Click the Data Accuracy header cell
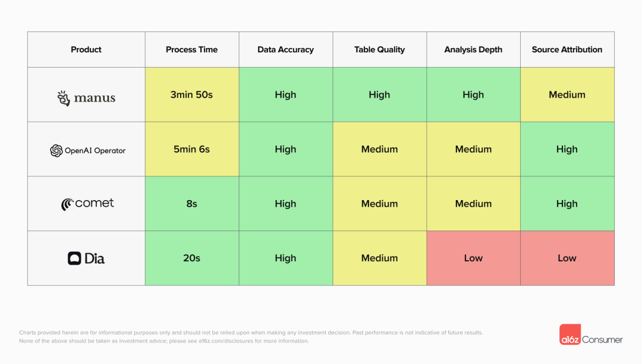The width and height of the screenshot is (642, 364). [x=285, y=50]
